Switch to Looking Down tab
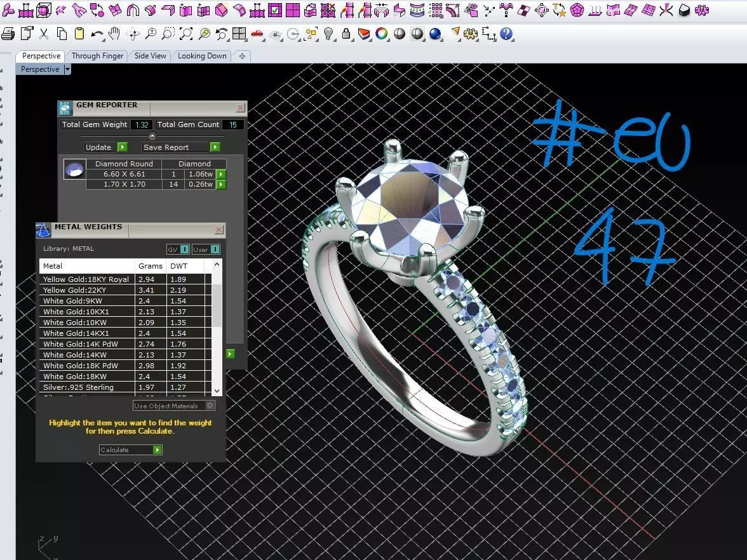Screen dimensions: 747x560 pyautogui.click(x=202, y=56)
